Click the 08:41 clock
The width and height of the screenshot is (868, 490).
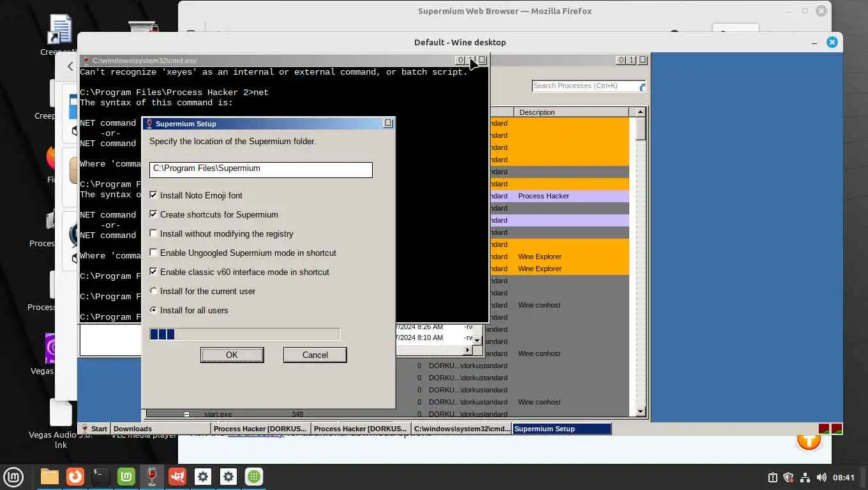[844, 477]
